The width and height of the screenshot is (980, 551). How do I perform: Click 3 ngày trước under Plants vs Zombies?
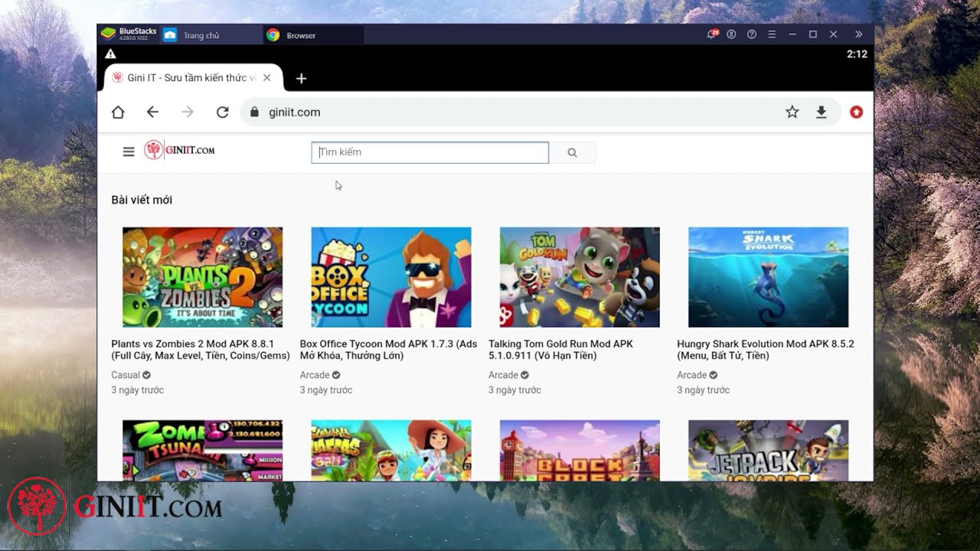(x=138, y=390)
